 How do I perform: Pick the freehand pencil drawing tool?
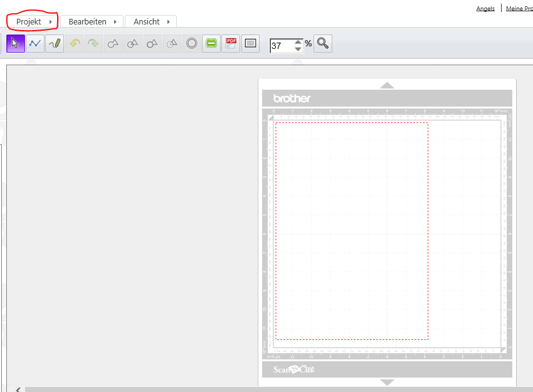[x=55, y=43]
